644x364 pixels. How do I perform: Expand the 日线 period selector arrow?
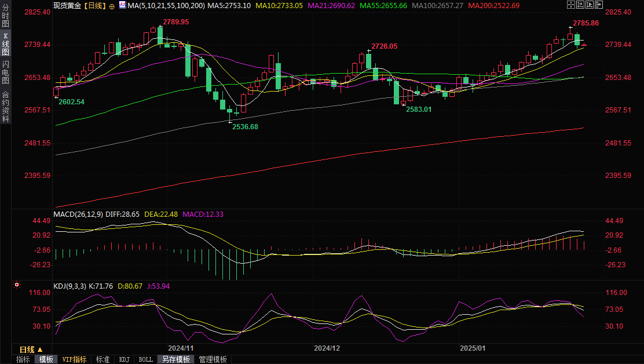(41, 350)
